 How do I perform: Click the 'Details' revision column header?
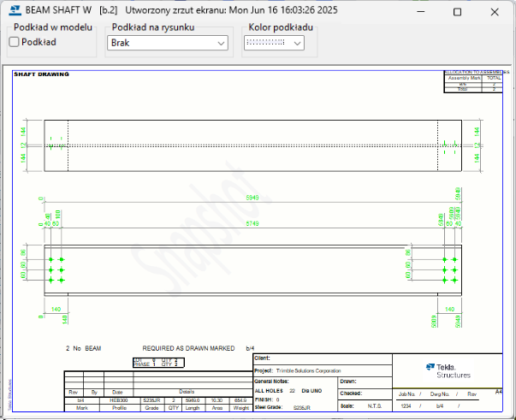187,392
